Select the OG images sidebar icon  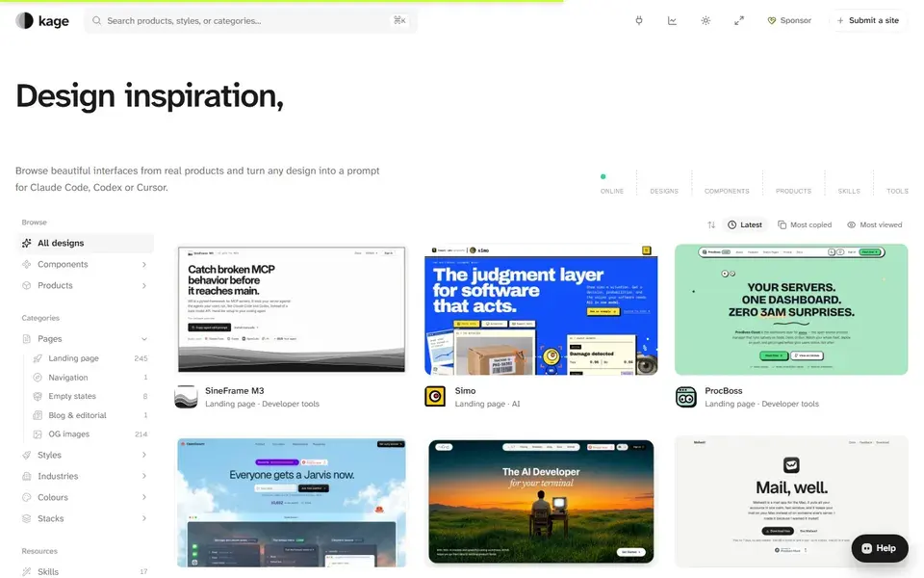pyautogui.click(x=38, y=434)
